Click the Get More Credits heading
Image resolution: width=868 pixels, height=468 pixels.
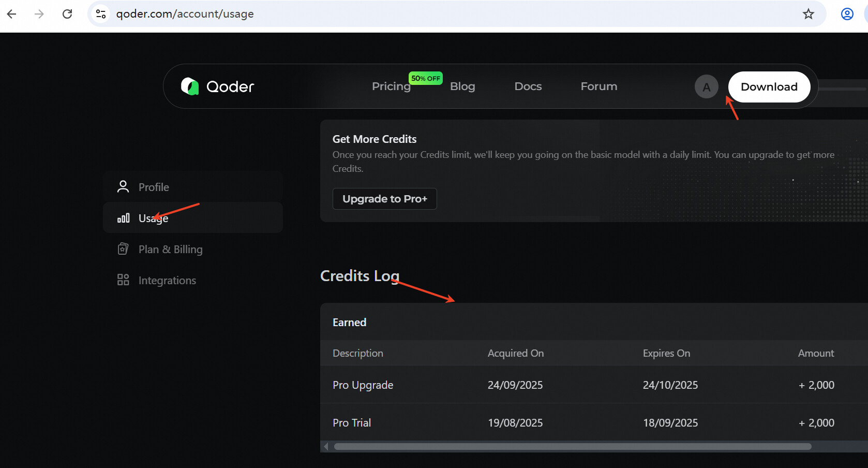tap(375, 139)
